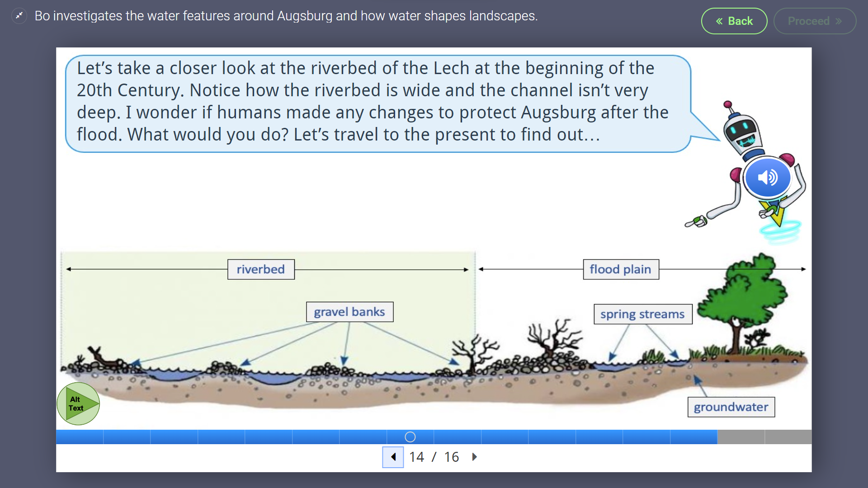Click the slide number 14 indicator
This screenshot has height=488, width=868.
[416, 457]
